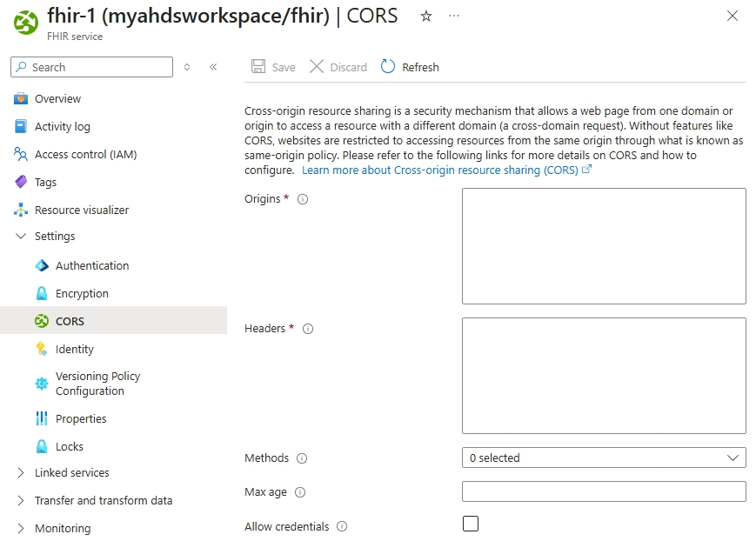Open Authentication settings
This screenshot has width=756, height=541.
pyautogui.click(x=92, y=265)
